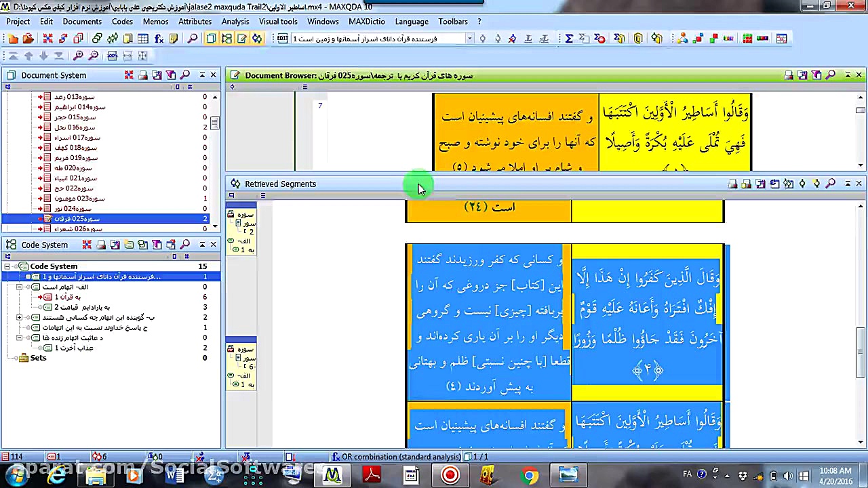Open search in the Document System panel header
The image size is (868, 488).
(x=185, y=75)
